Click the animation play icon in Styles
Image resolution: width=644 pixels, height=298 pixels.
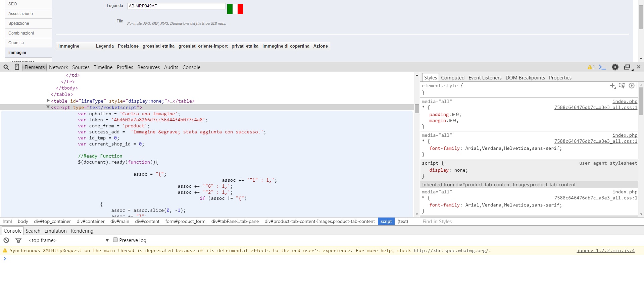632,86
